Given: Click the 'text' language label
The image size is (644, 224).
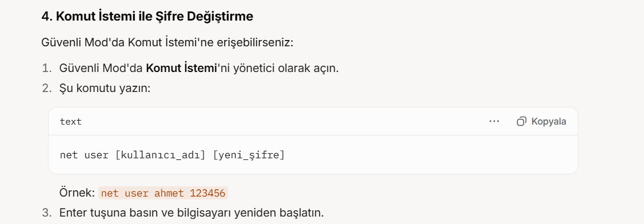Looking at the screenshot, I should click(x=71, y=122).
